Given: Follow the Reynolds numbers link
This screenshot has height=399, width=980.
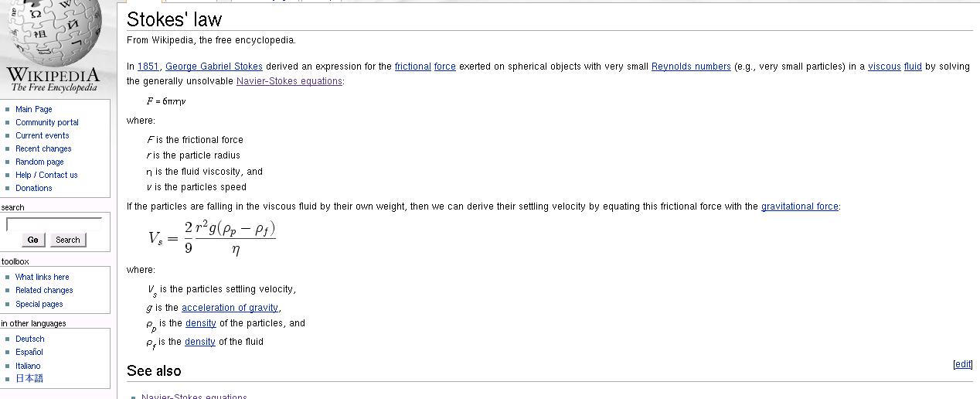Looking at the screenshot, I should tap(691, 66).
